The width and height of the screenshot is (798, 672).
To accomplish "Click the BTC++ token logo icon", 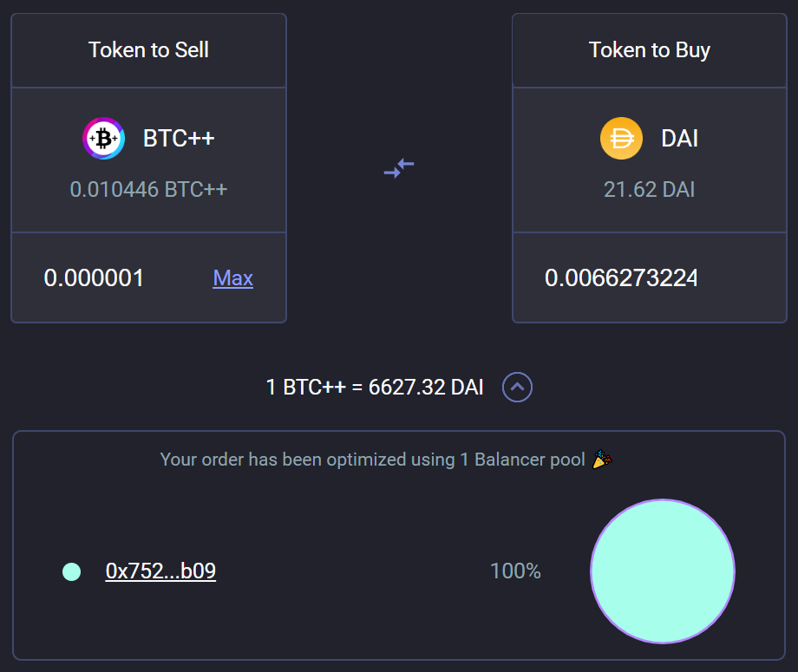I will click(x=104, y=139).
